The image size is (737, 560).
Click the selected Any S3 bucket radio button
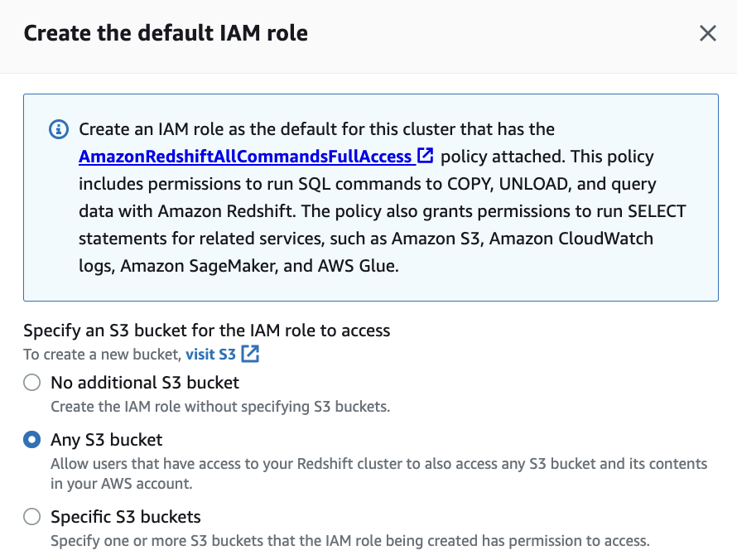point(31,440)
